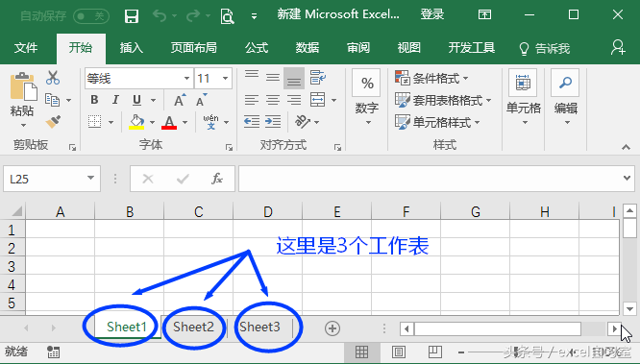Click the macro record status bar icon
The image size is (640, 364).
coord(53,352)
